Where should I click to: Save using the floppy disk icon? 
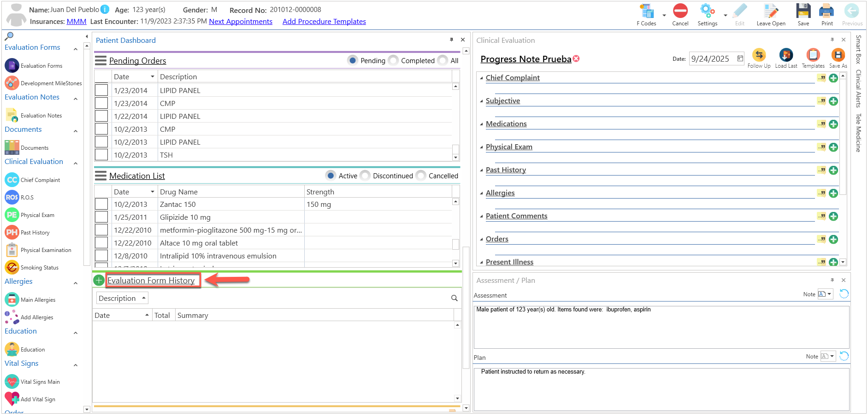pos(803,11)
